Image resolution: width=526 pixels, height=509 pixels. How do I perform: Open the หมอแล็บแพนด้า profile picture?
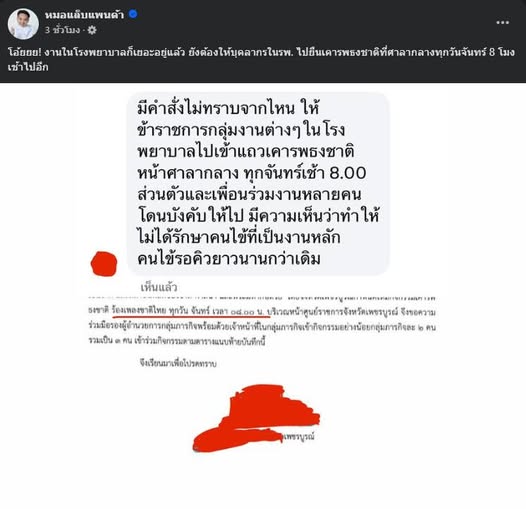pos(23,24)
